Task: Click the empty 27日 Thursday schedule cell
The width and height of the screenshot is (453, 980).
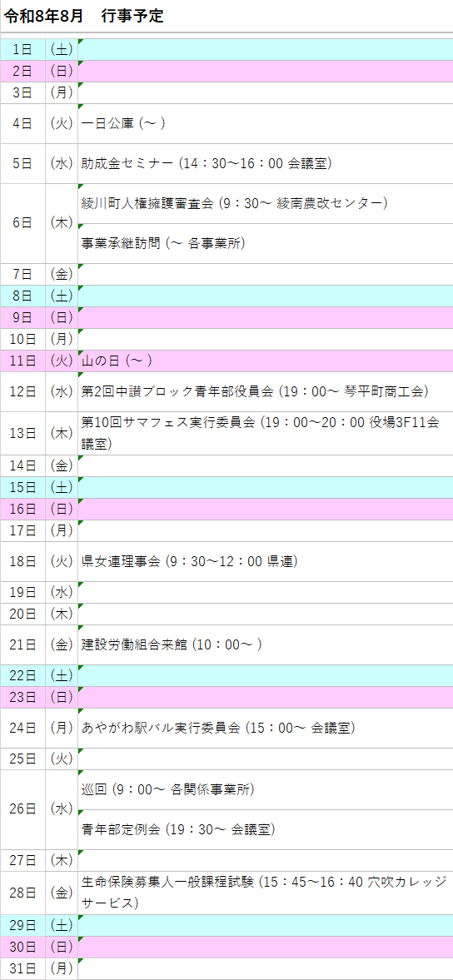Action: click(266, 861)
